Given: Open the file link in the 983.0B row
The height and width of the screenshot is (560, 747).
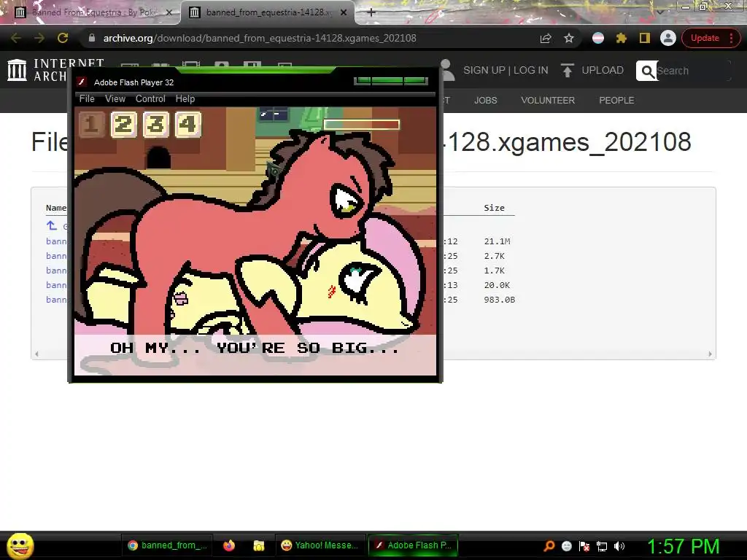Looking at the screenshot, I should point(56,300).
